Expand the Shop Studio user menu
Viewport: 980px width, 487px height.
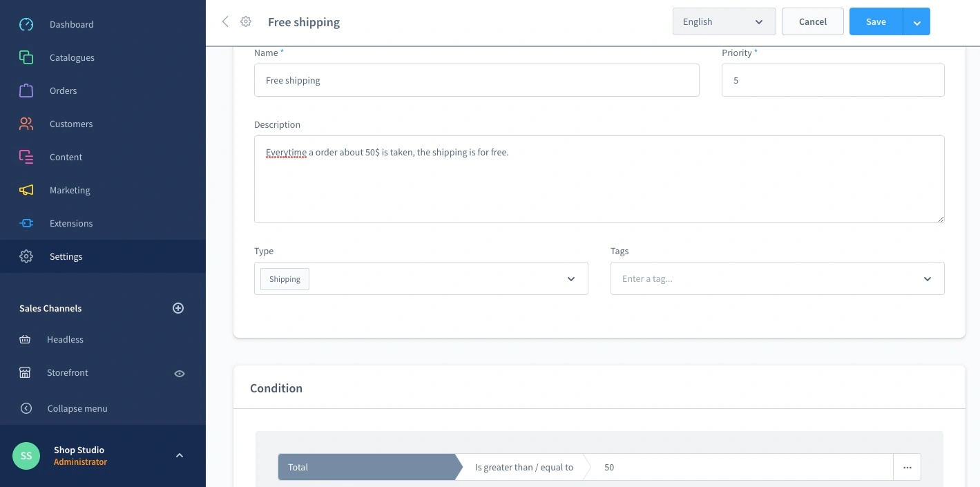pos(180,455)
